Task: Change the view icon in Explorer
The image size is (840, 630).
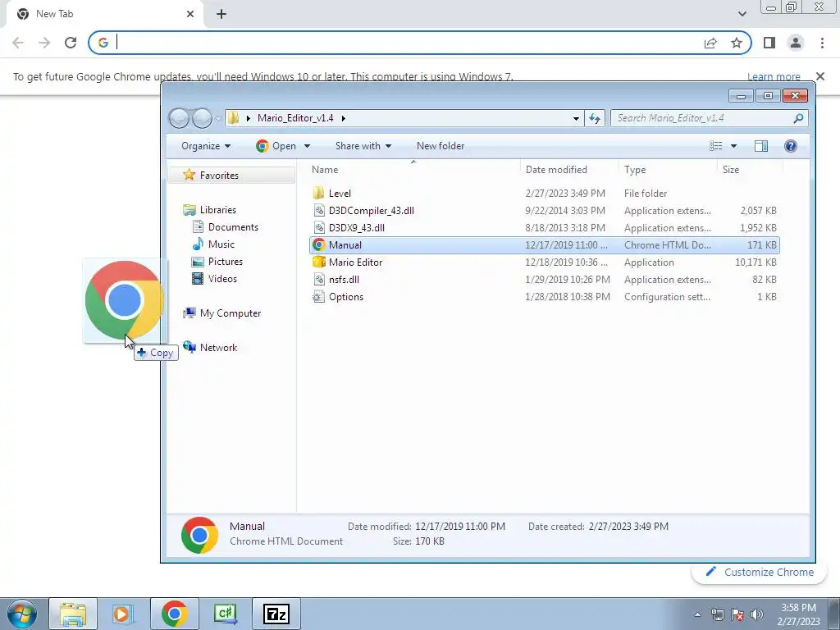Action: coord(715,146)
